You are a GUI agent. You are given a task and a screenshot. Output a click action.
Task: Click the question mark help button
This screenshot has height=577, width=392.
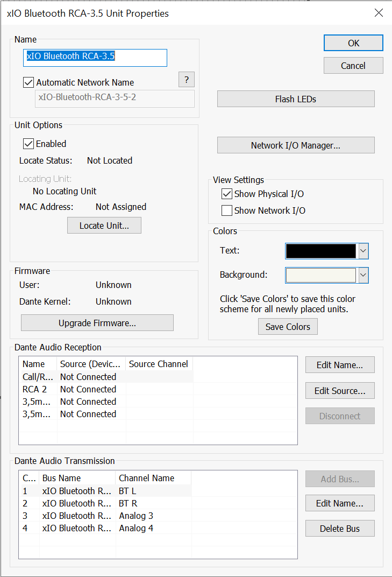[187, 80]
